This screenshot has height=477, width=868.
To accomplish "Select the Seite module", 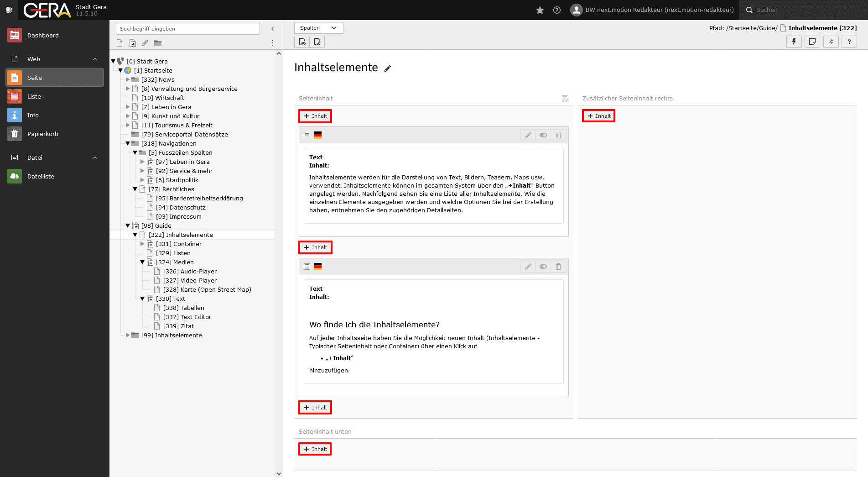I will click(x=55, y=78).
